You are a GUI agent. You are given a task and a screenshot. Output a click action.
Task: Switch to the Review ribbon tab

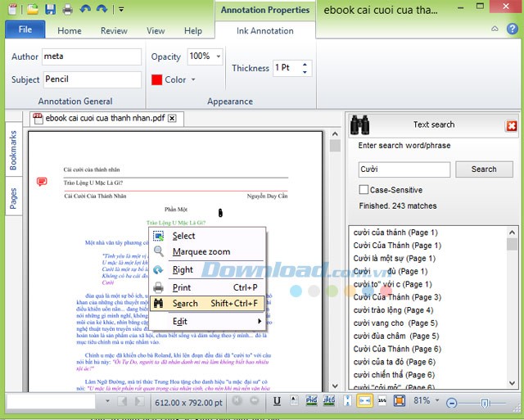click(114, 31)
